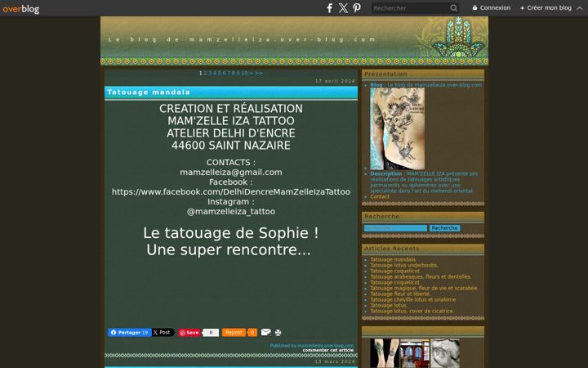Go to pagination page 5

(220, 73)
